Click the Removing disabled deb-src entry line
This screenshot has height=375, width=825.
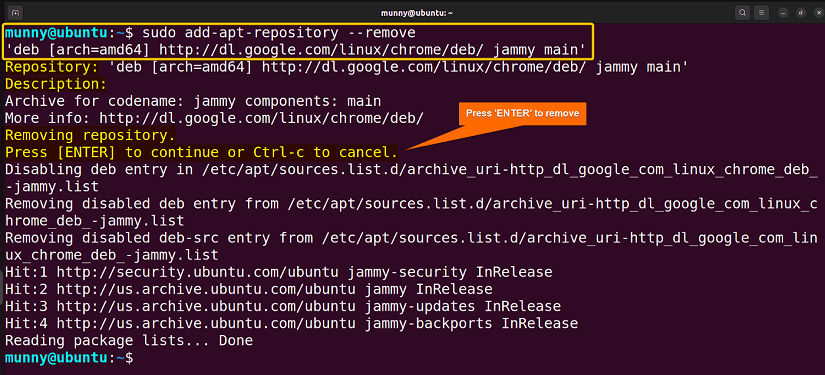411,246
